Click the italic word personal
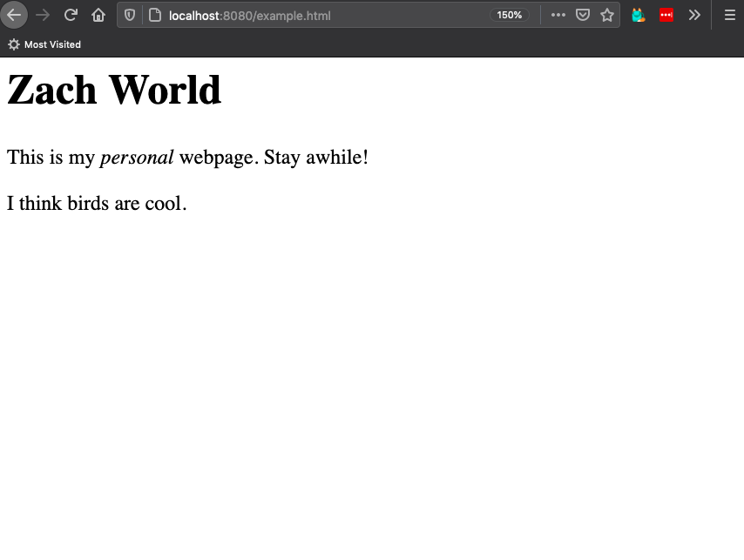The width and height of the screenshot is (744, 560). point(137,158)
